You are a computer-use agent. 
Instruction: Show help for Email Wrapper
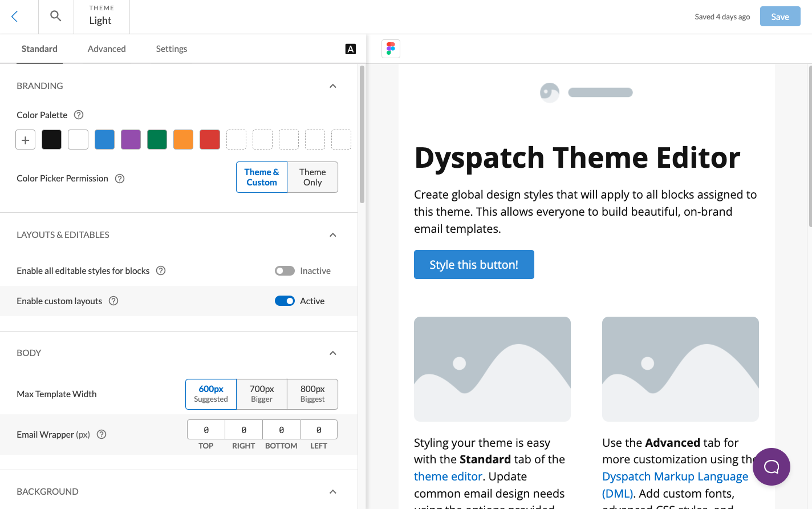(x=101, y=434)
